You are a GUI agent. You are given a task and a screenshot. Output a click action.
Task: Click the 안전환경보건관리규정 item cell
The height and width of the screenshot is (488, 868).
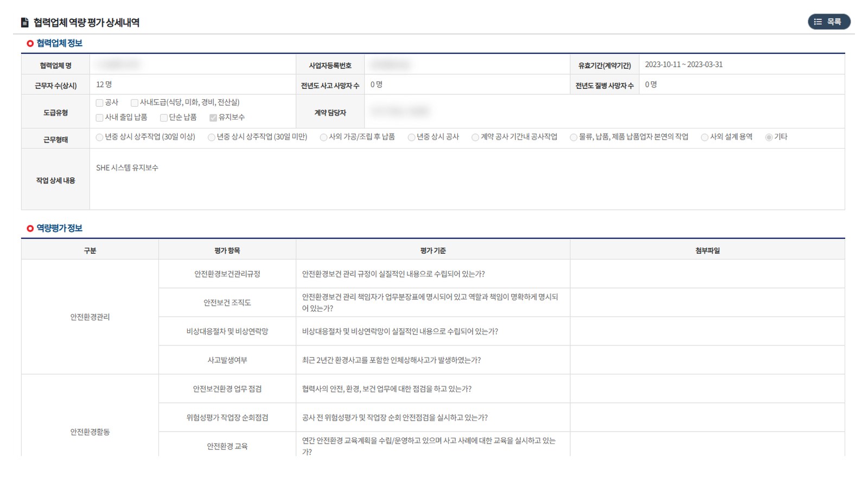(x=227, y=274)
